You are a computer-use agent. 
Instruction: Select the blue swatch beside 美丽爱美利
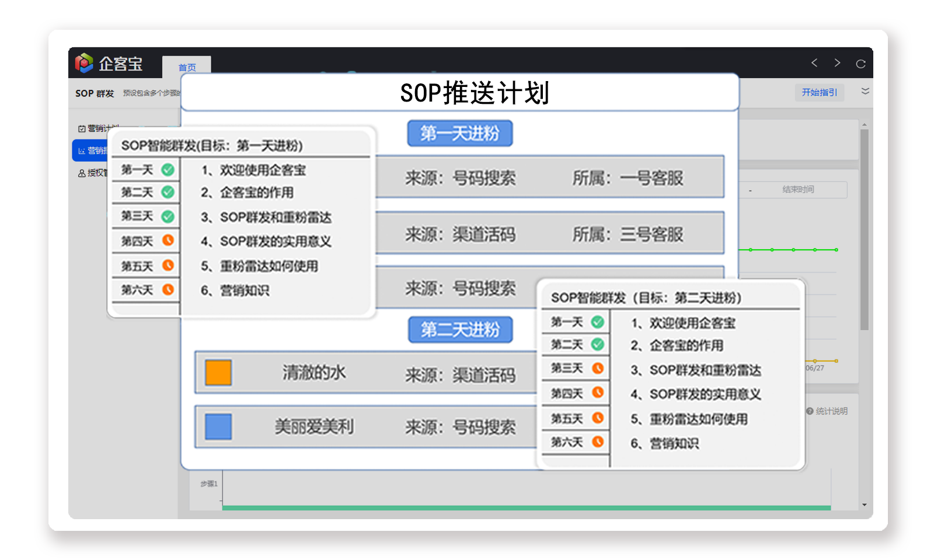click(x=218, y=426)
